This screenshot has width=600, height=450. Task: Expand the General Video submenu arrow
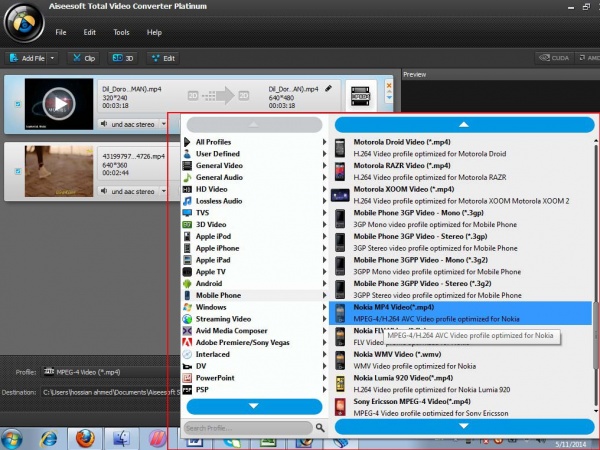[324, 166]
